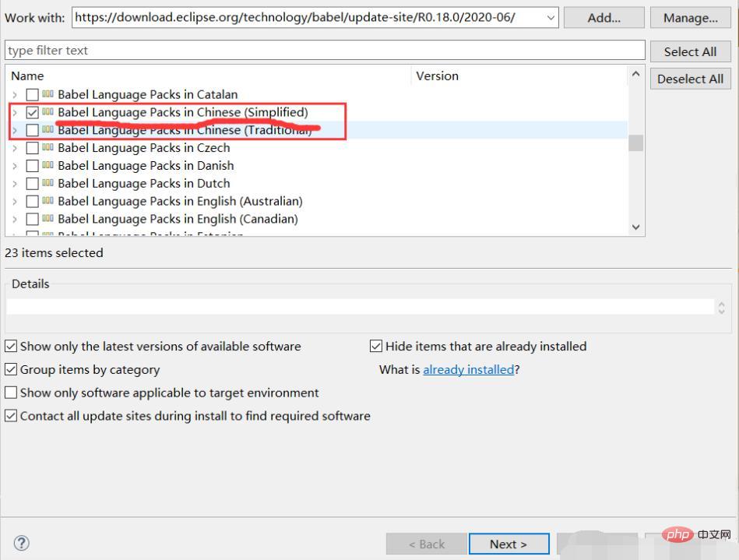This screenshot has height=560, width=739.
Task: Click the type filter text field
Action: coord(325,51)
